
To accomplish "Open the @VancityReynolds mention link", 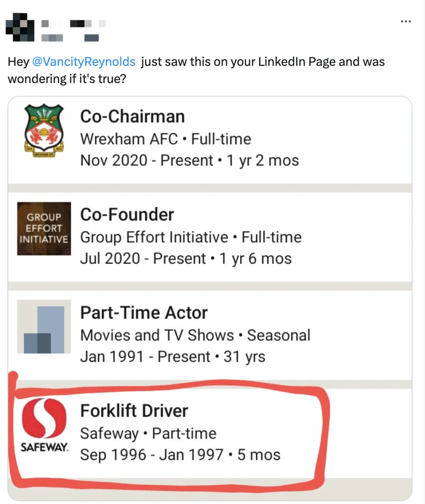I will pyautogui.click(x=83, y=62).
